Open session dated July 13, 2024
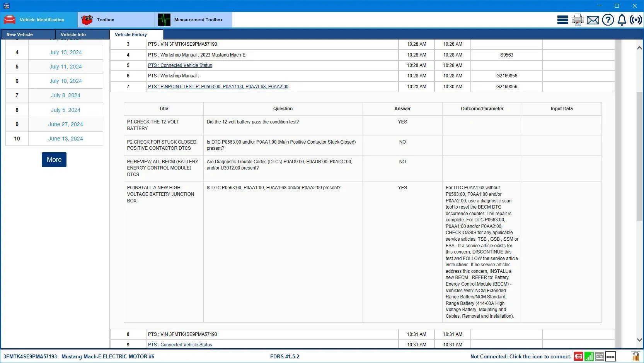Screen dimensions: 644x363 click(66, 52)
